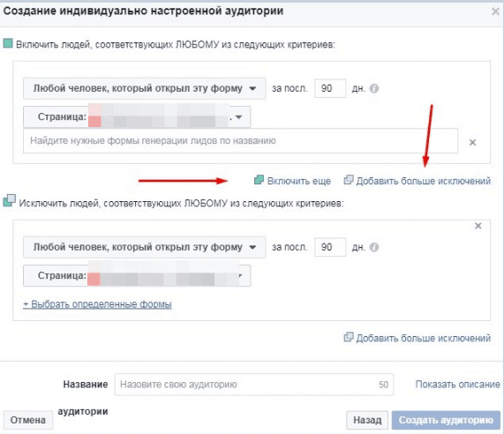Click green icon next to 'Включить еще'
504x434 pixels.
260,180
